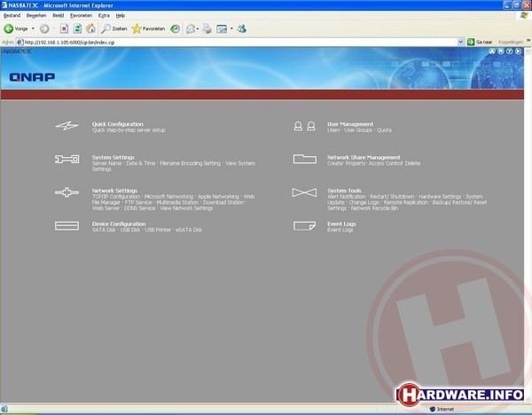Click the Quick Configuration lightning icon
The height and width of the screenshot is (415, 532).
[66, 127]
